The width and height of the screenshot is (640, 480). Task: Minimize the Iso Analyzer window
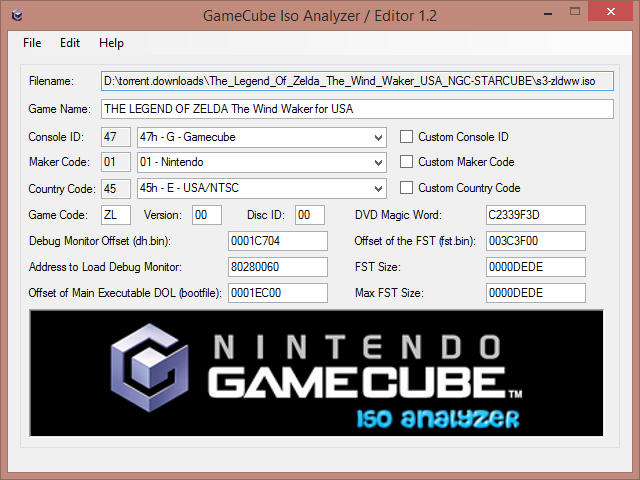(x=548, y=13)
